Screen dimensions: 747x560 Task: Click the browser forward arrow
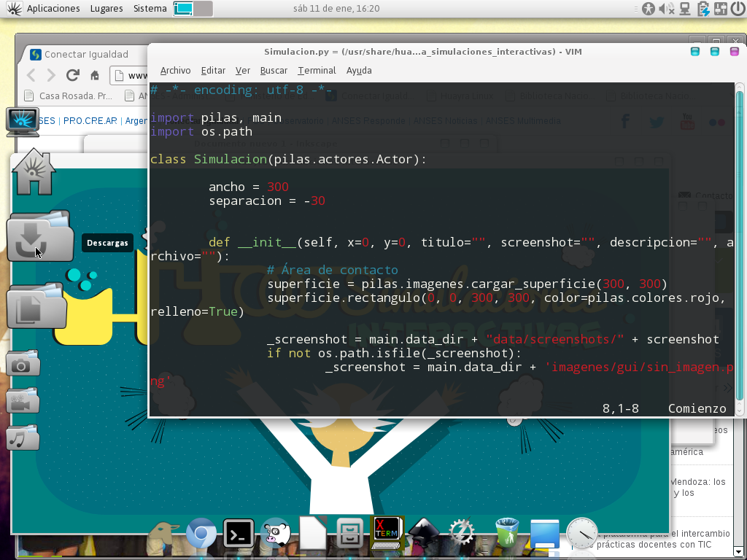pyautogui.click(x=51, y=75)
